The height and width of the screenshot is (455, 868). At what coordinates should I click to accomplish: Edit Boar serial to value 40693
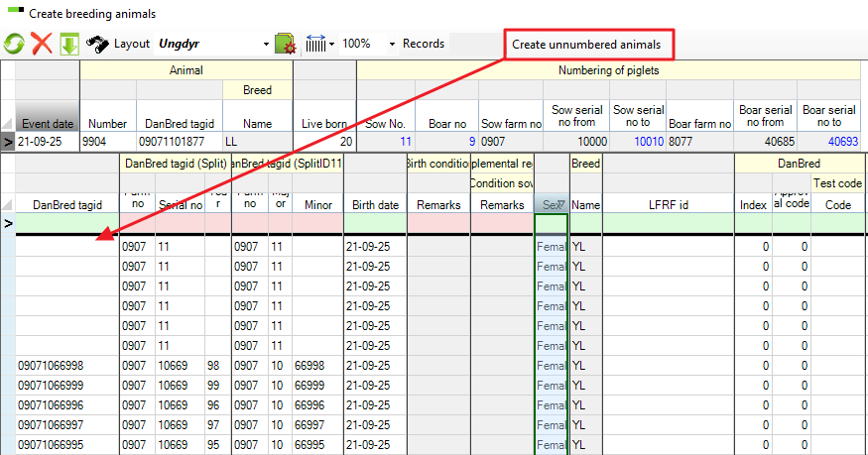point(828,142)
